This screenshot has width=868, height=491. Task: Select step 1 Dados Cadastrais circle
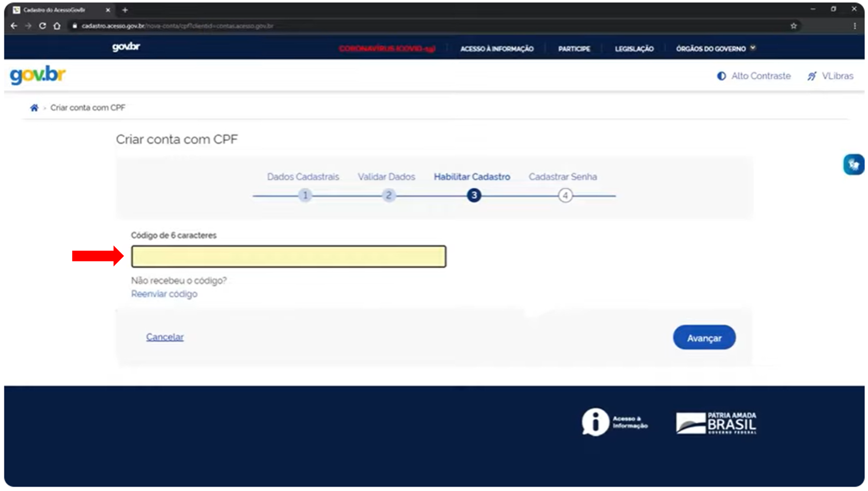[x=305, y=195]
